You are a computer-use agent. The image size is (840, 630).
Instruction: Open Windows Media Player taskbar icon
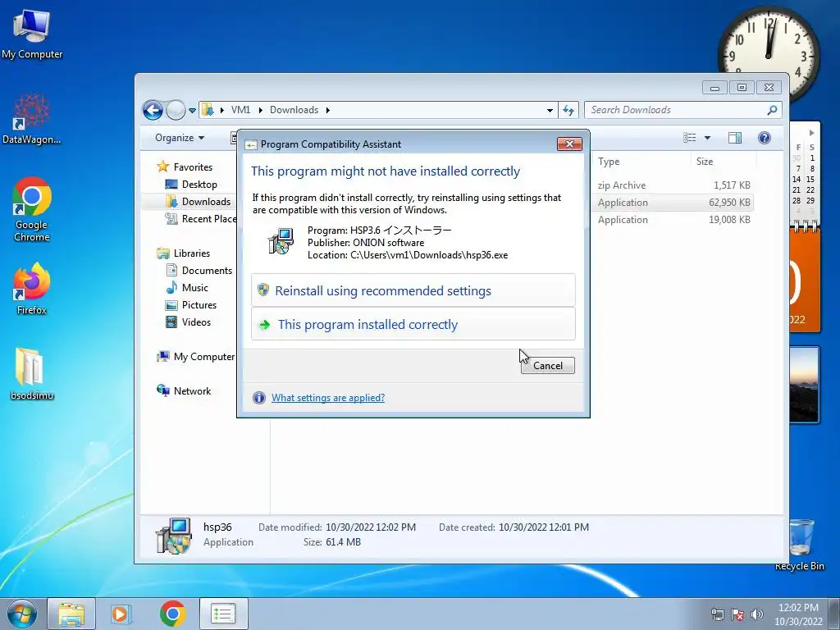pos(121,614)
